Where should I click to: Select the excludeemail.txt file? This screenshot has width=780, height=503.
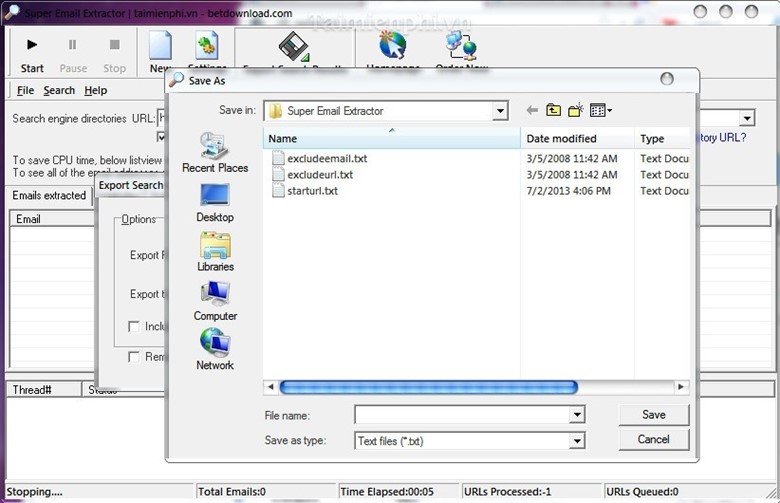point(327,159)
